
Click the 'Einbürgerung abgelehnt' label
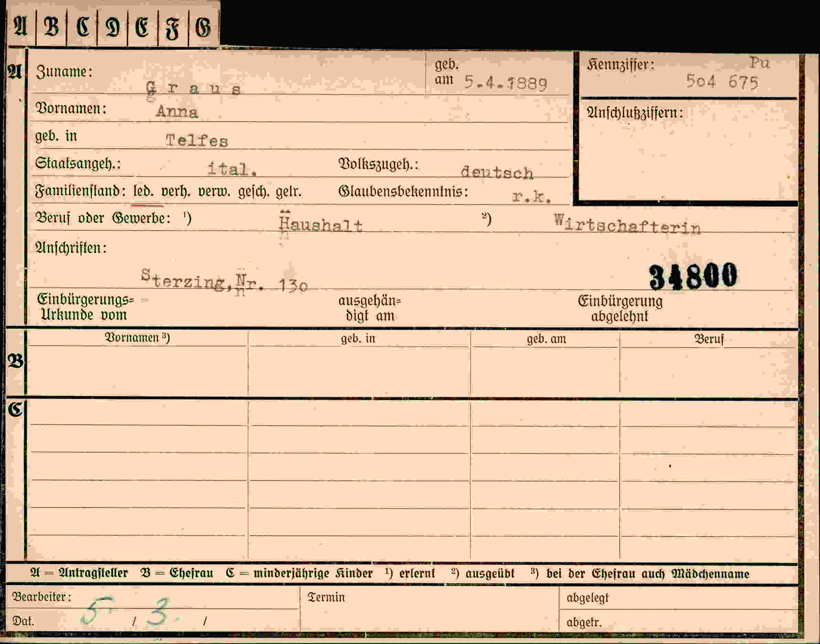(620, 309)
